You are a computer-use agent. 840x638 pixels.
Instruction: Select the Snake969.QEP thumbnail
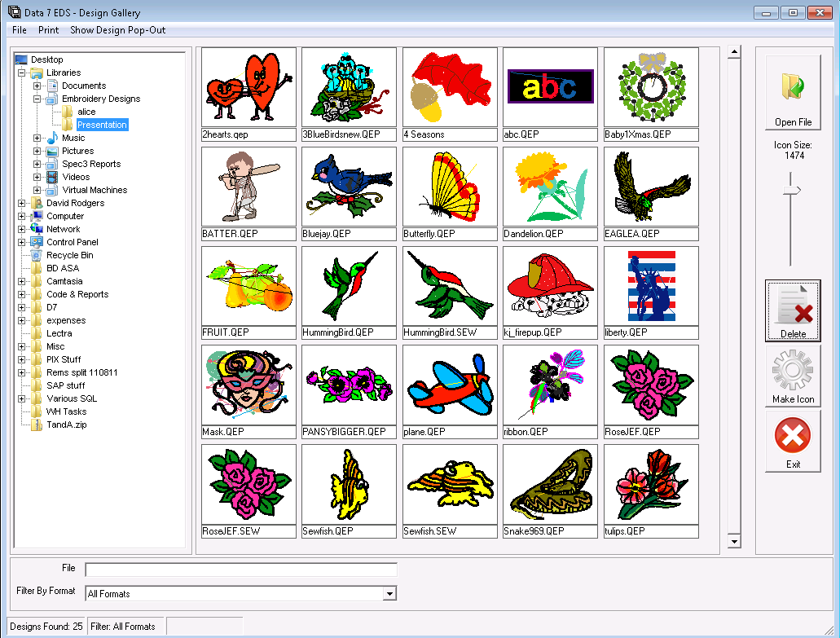(x=550, y=484)
